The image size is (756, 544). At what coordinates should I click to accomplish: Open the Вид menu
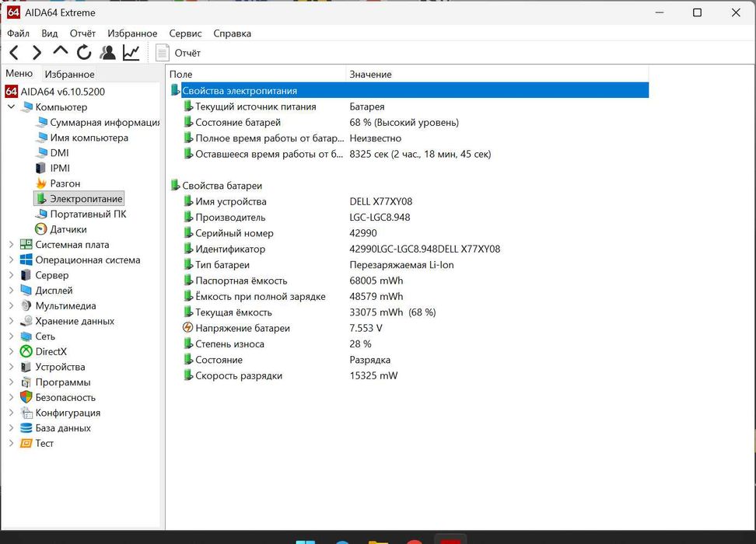point(50,33)
